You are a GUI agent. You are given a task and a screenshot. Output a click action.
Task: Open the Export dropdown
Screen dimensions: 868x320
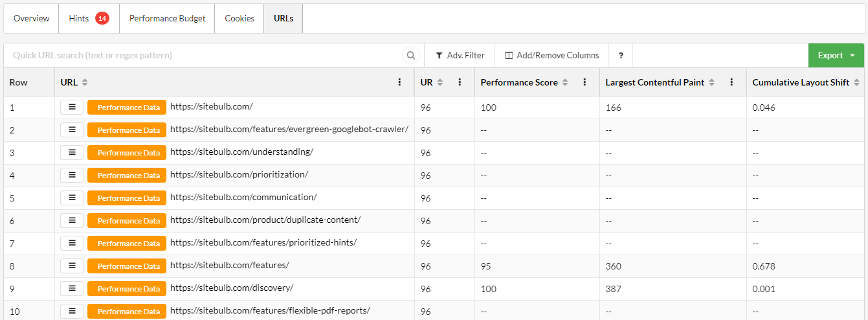pos(836,56)
